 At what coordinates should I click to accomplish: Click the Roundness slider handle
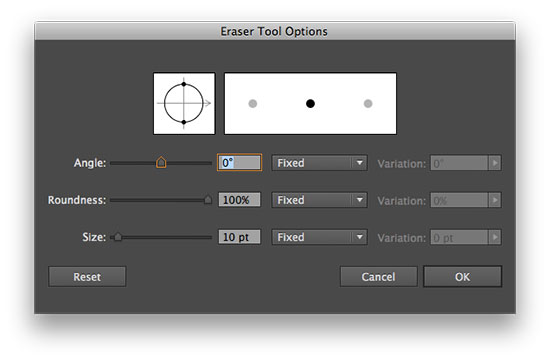[x=208, y=199]
